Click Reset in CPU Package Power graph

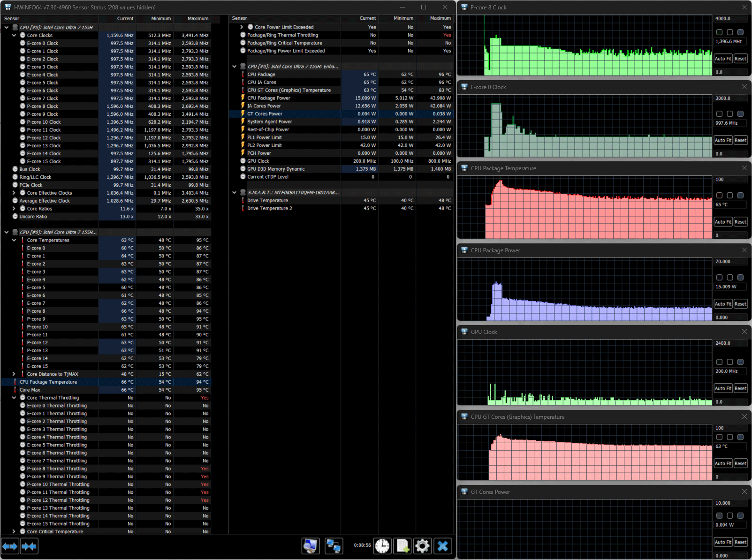(740, 304)
